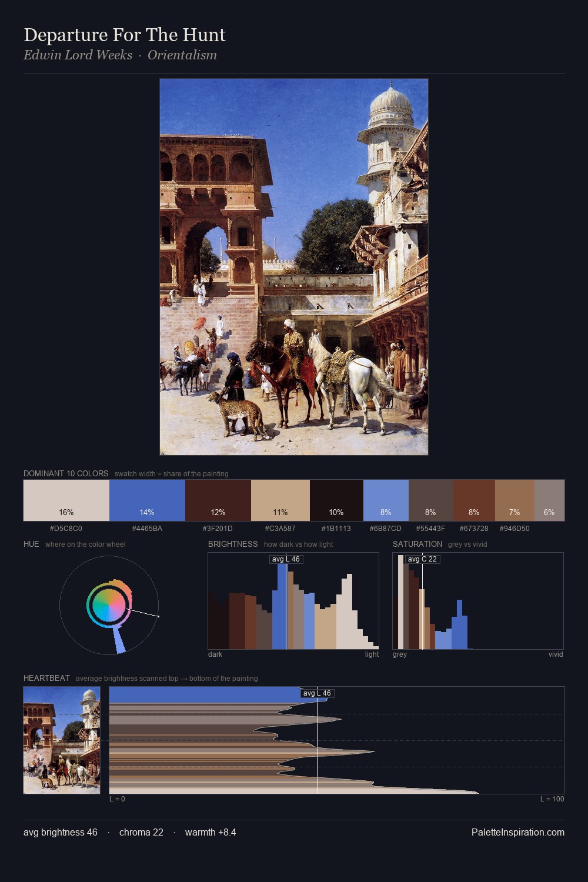
Task: Click the hex code #946D50 text
Action: coord(514,528)
